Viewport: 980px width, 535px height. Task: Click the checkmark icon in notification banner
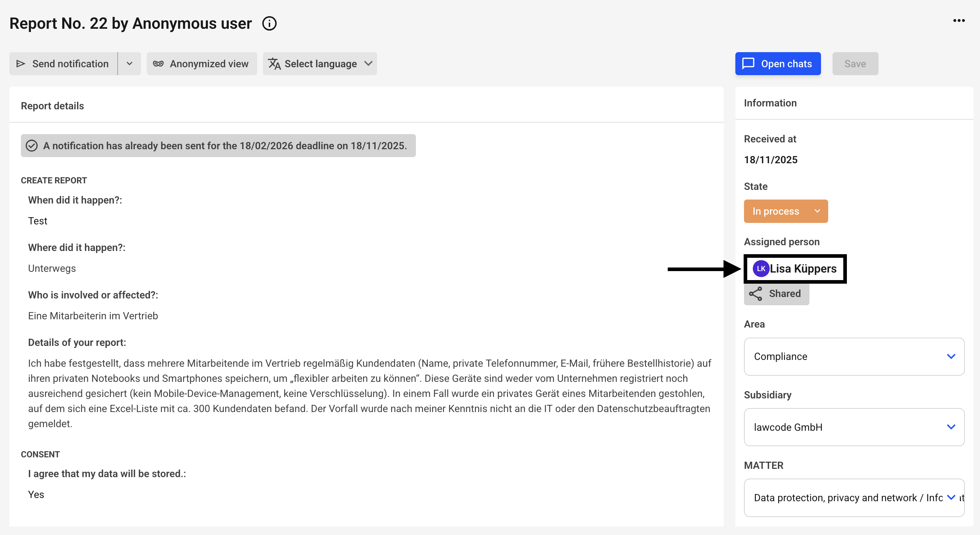(32, 146)
